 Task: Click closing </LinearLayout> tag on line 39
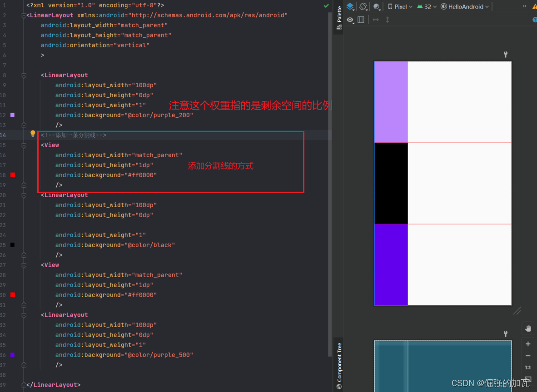click(54, 384)
